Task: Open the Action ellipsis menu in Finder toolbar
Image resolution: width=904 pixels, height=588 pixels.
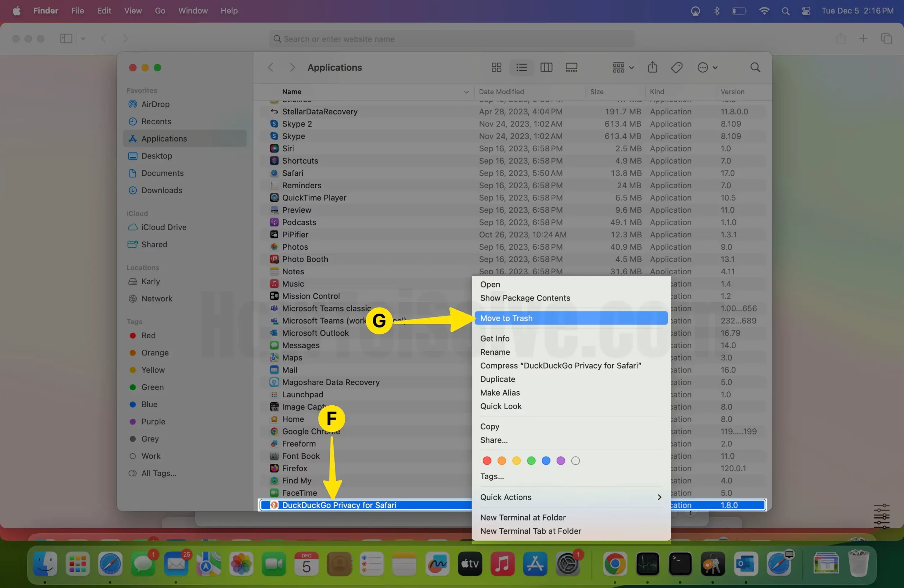Action: tap(707, 67)
